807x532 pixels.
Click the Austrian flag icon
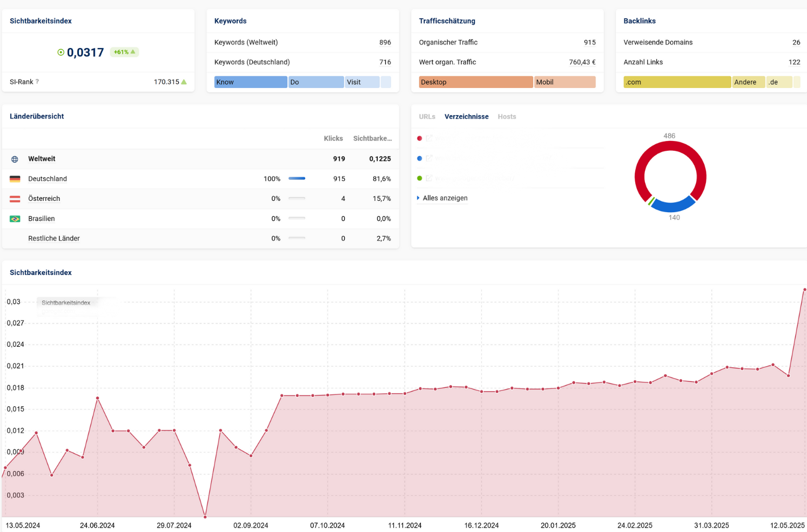(x=15, y=199)
